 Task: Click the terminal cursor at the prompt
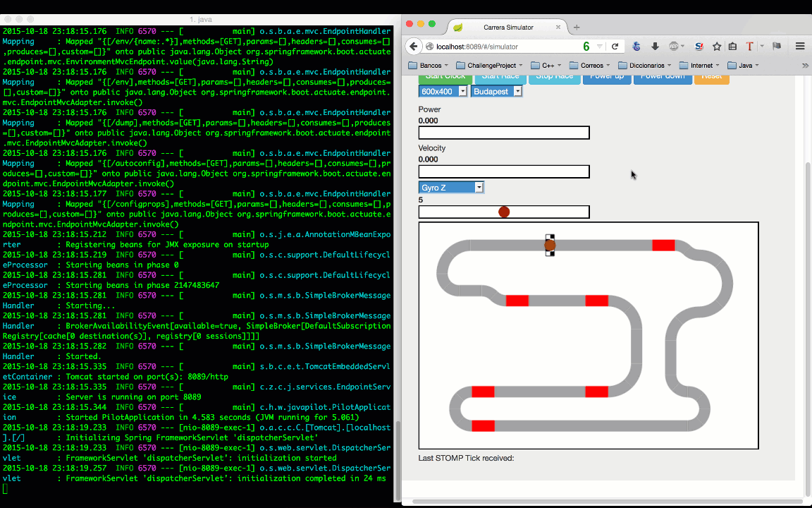5,488
